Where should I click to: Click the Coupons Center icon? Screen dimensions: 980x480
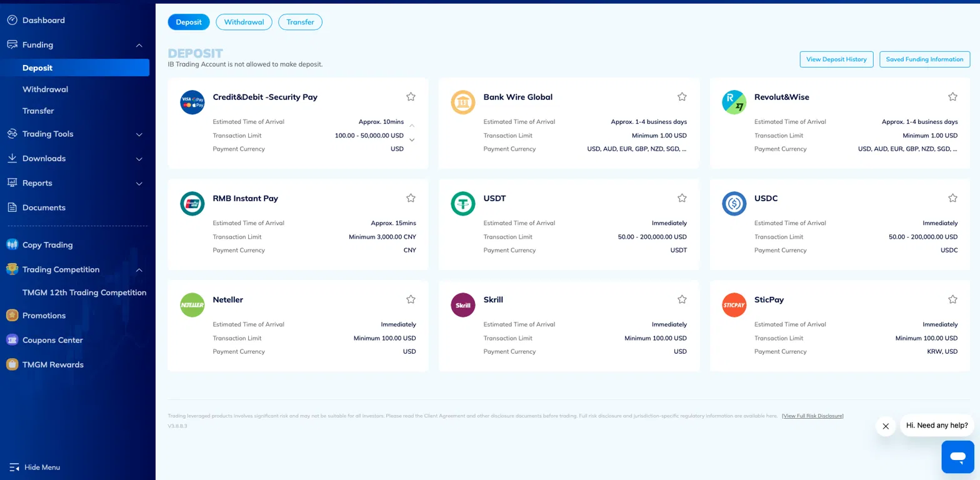(x=12, y=340)
